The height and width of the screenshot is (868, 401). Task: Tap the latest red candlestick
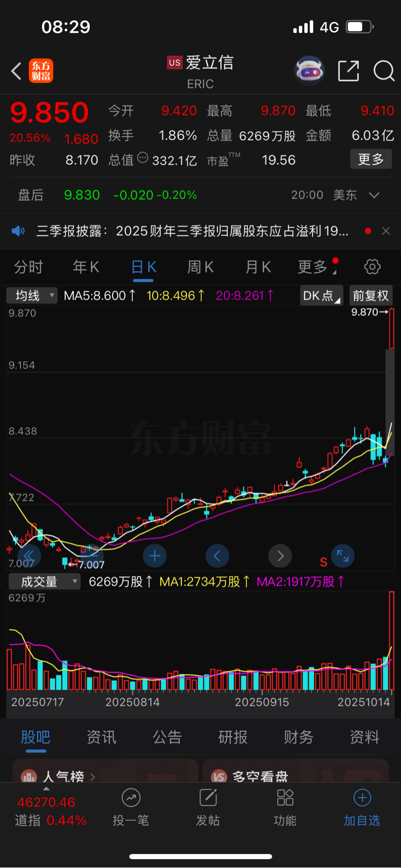coord(392,329)
